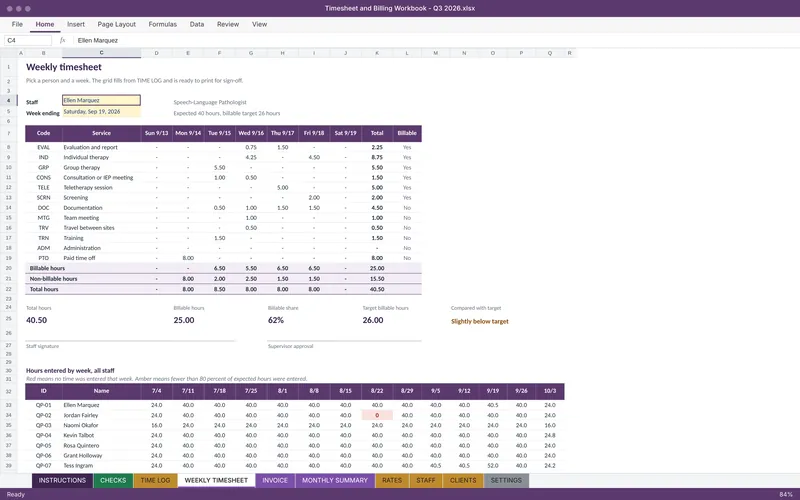Viewport: 800px width, 500px height.
Task: Switch to the RATES sheet tab
Action: coord(392,481)
